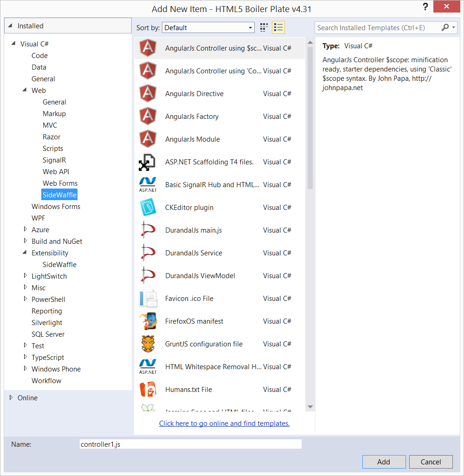Viewport: 464px width, 476px height.
Task: Select the Markup category under Web
Action: 54,113
